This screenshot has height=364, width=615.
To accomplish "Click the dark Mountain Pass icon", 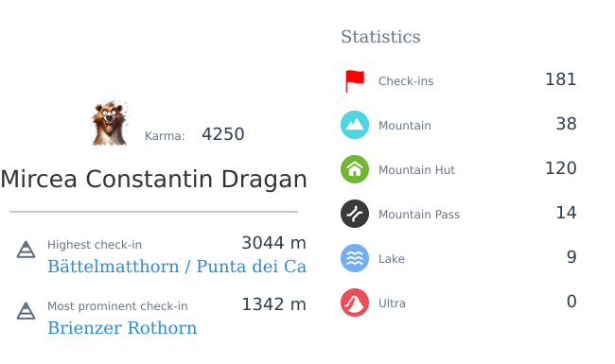I will pos(355,214).
